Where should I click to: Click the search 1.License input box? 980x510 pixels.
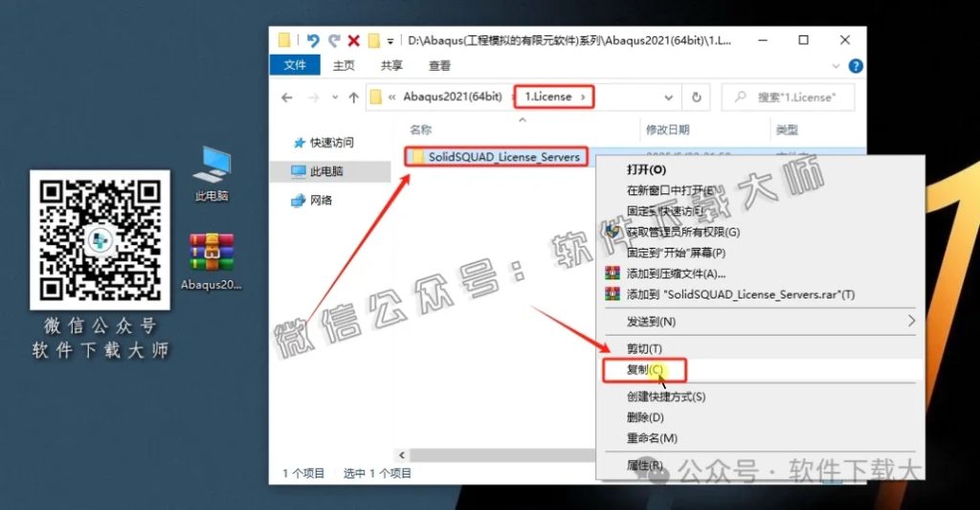788,97
